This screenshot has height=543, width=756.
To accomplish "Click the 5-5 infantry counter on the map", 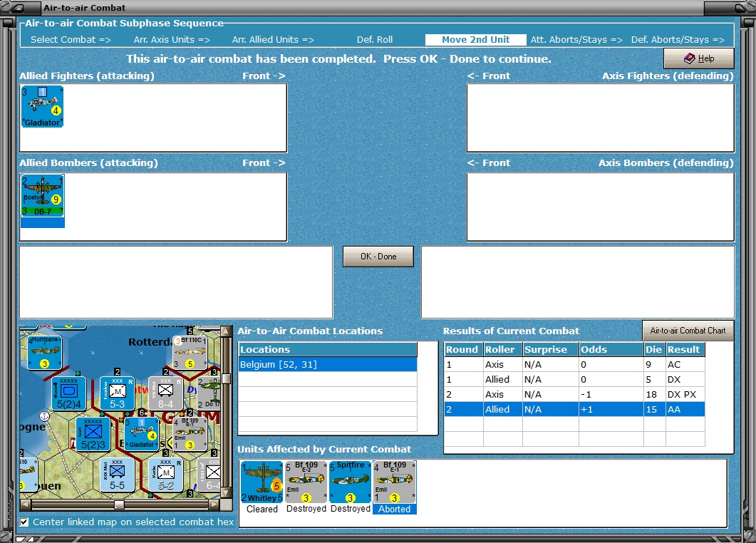I will click(x=117, y=475).
